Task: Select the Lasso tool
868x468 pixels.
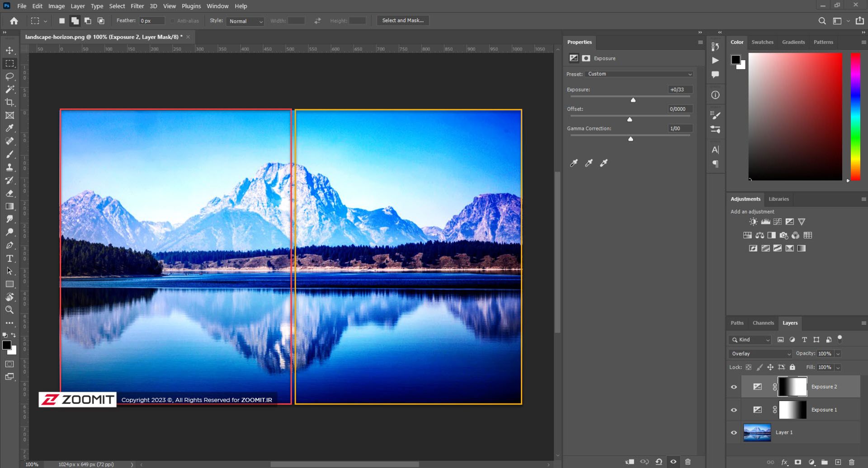Action: 10,76
